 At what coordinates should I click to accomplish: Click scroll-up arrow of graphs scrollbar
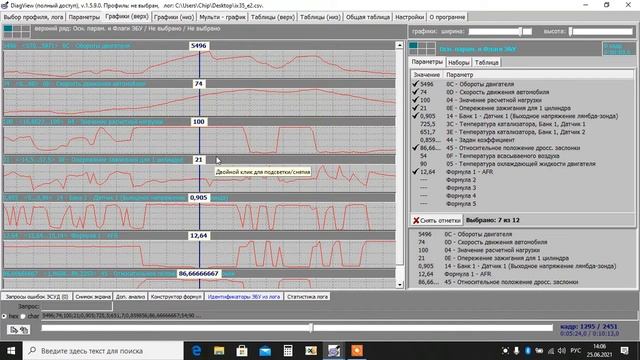[x=400, y=45]
